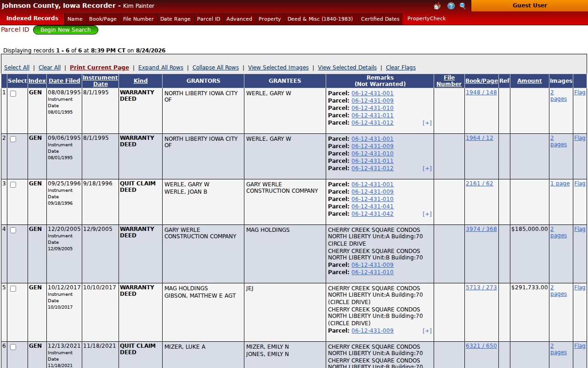The height and width of the screenshot is (368, 588).
Task: Open the PropertyCheck tab
Action: (x=427, y=18)
